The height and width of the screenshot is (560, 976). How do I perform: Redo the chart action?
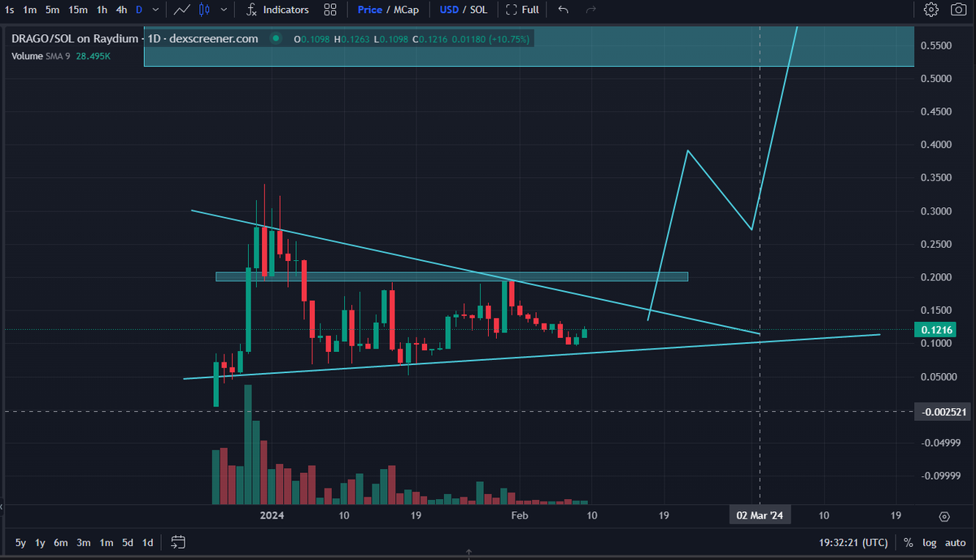coord(591,10)
